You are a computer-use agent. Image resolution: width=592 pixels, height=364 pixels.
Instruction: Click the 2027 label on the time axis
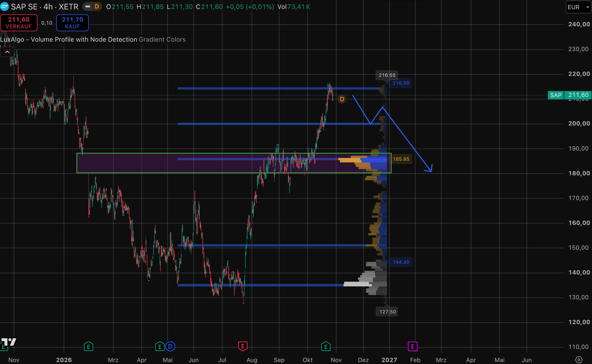[389, 360]
